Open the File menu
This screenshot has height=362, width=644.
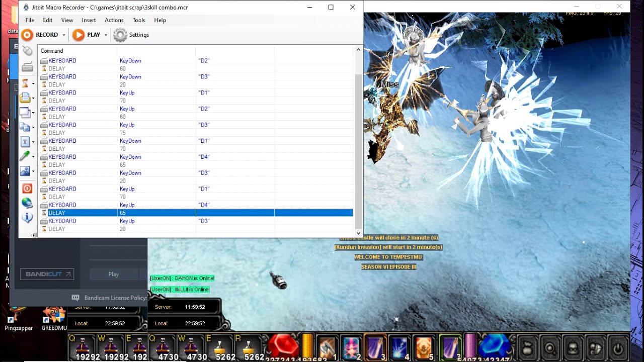click(30, 20)
